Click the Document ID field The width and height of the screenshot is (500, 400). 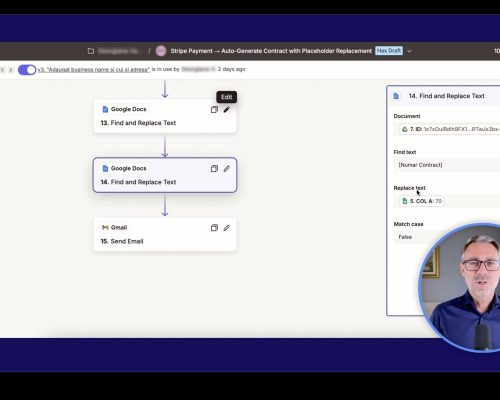click(449, 129)
